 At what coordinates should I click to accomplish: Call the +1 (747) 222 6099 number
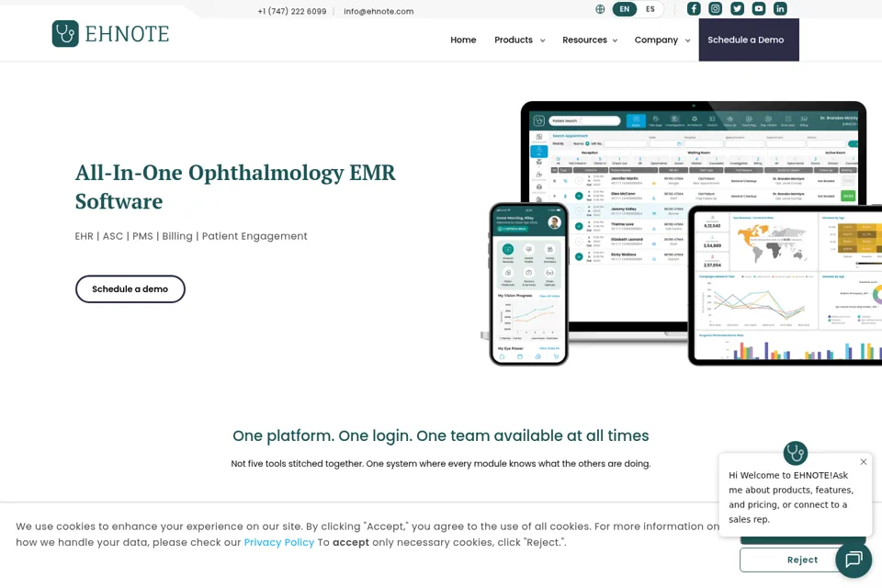[292, 11]
